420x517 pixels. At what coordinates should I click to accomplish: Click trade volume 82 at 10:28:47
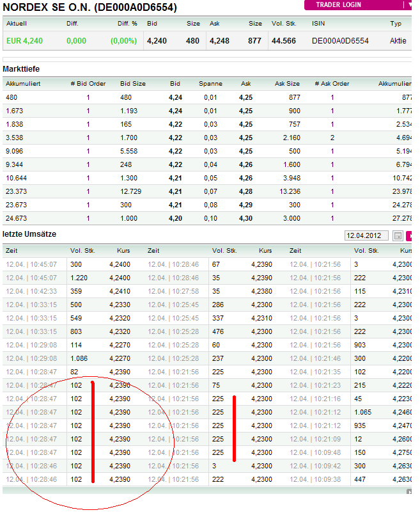click(x=74, y=372)
